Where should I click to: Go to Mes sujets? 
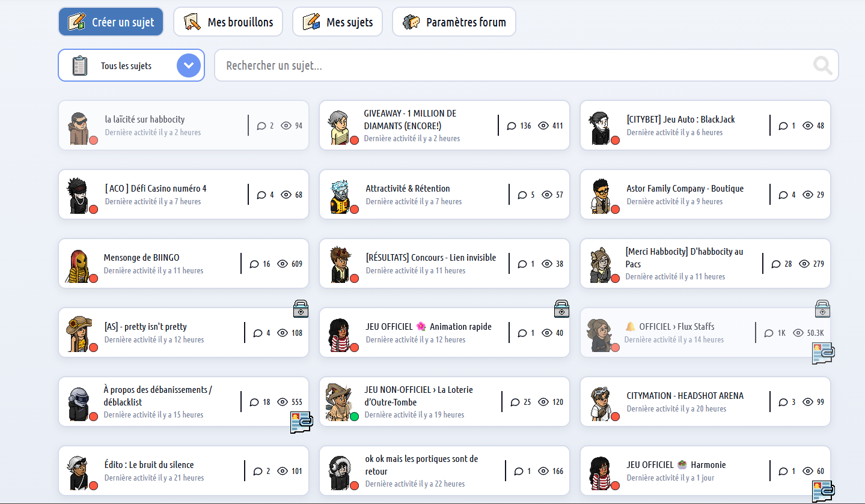click(x=338, y=22)
